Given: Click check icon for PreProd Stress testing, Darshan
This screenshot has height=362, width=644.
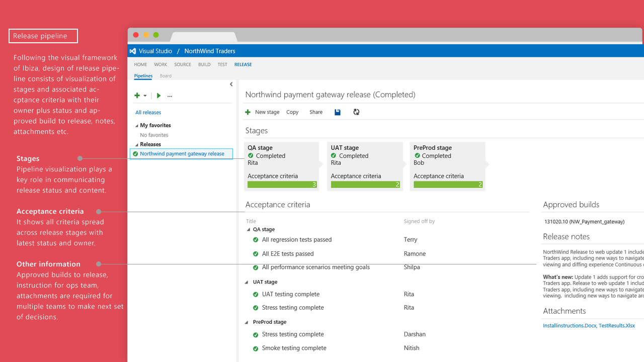Looking at the screenshot, I should pyautogui.click(x=256, y=334).
